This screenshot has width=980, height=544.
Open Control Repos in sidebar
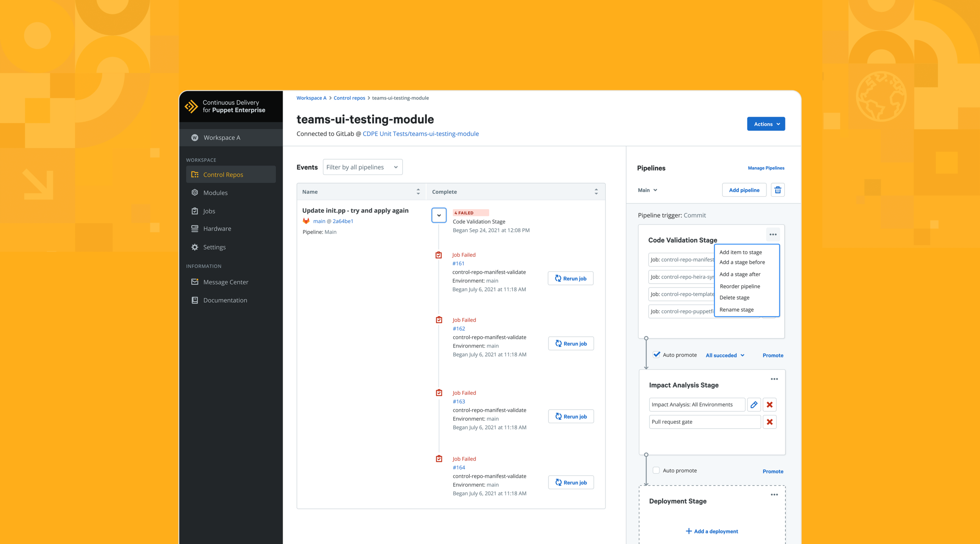click(231, 174)
